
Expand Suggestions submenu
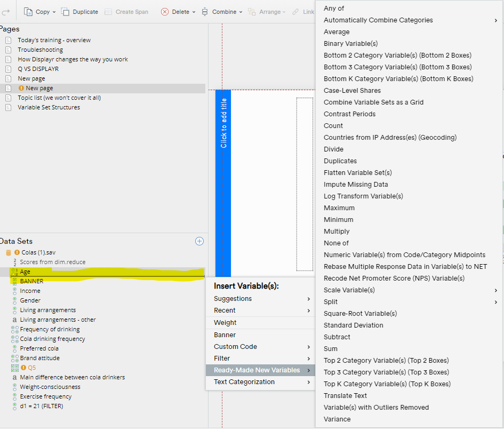pos(309,299)
